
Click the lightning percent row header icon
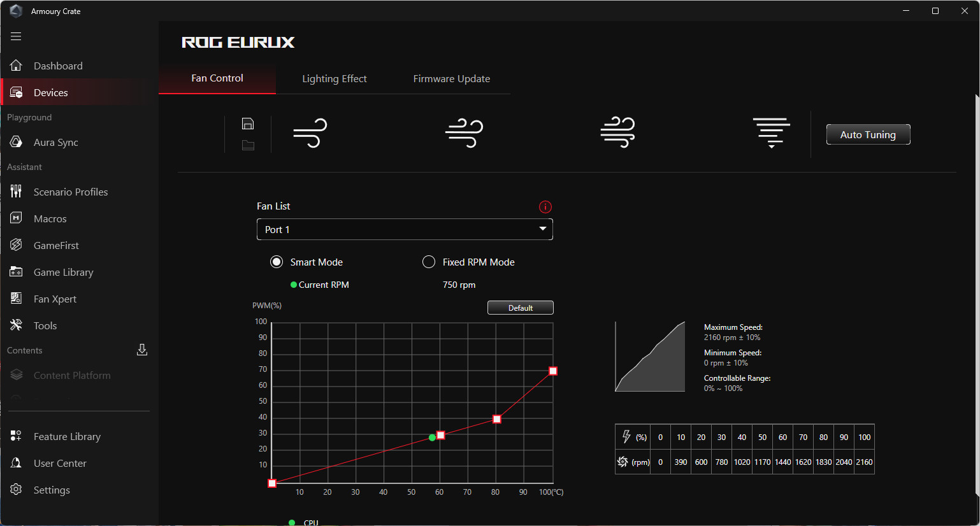coord(626,436)
